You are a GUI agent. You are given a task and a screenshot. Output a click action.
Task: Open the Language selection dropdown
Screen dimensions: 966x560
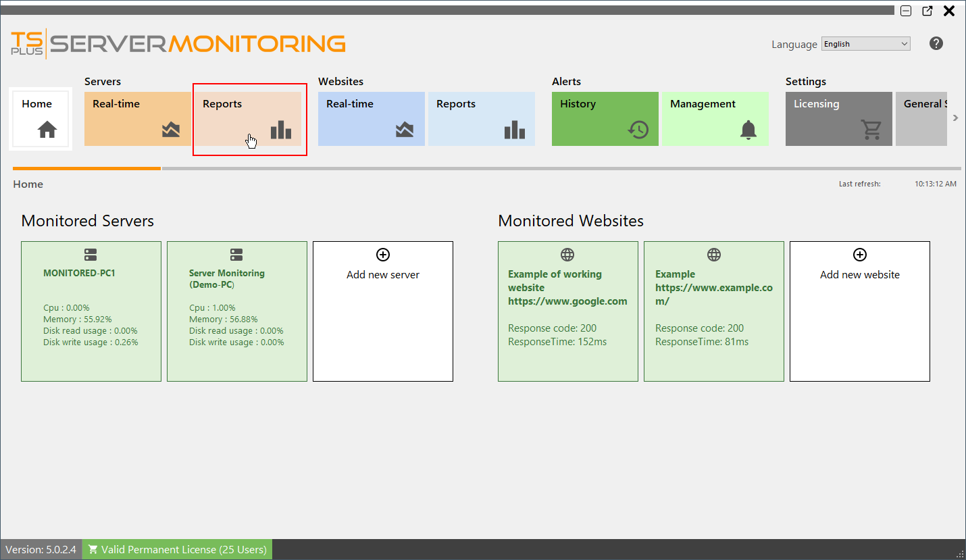click(865, 43)
